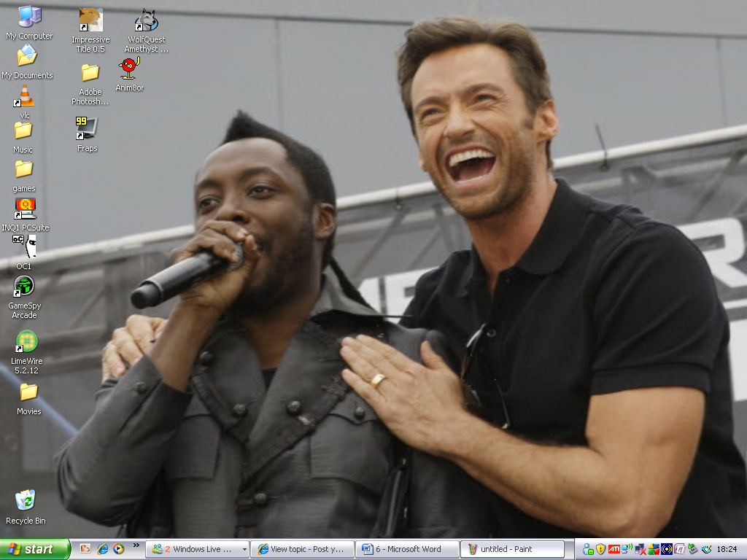The height and width of the screenshot is (560, 747).
Task: Switch to Microsoft Word taskbar group
Action: [407, 549]
